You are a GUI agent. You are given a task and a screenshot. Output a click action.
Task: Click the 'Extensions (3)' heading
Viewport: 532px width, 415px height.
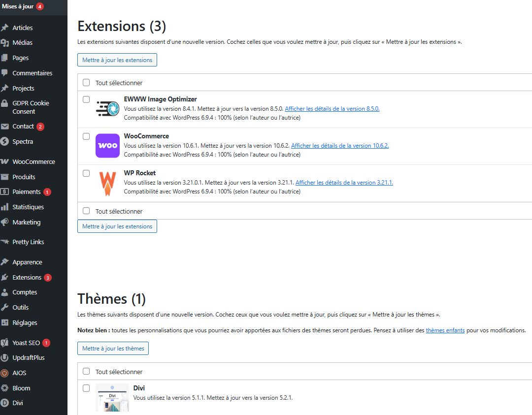coord(122,27)
